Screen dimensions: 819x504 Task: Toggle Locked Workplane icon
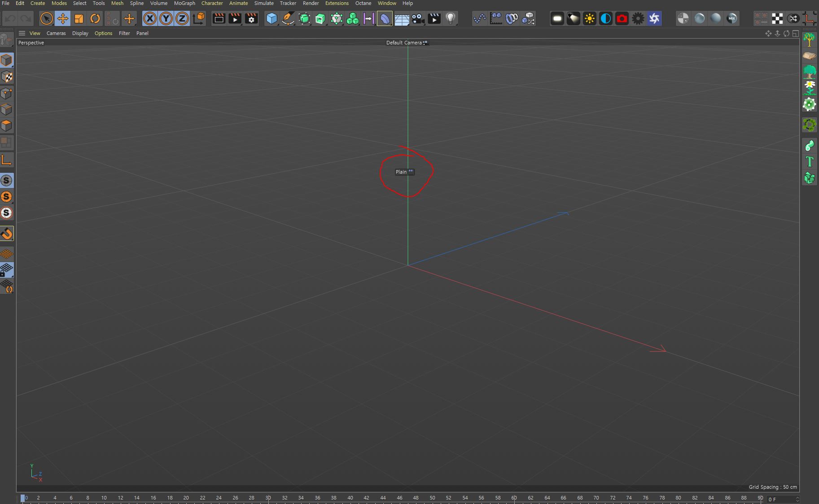pos(7,270)
